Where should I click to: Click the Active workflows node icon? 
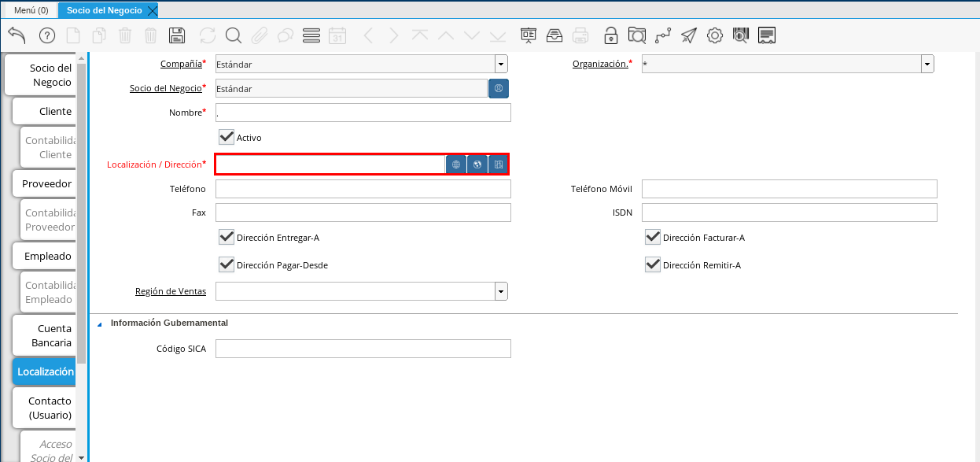[663, 35]
